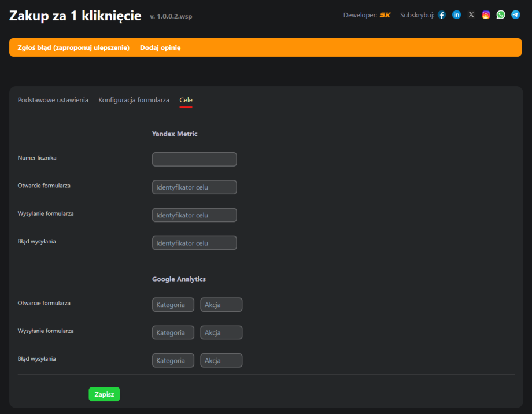Click the Telegram icon
The image size is (532, 414).
coord(515,15)
